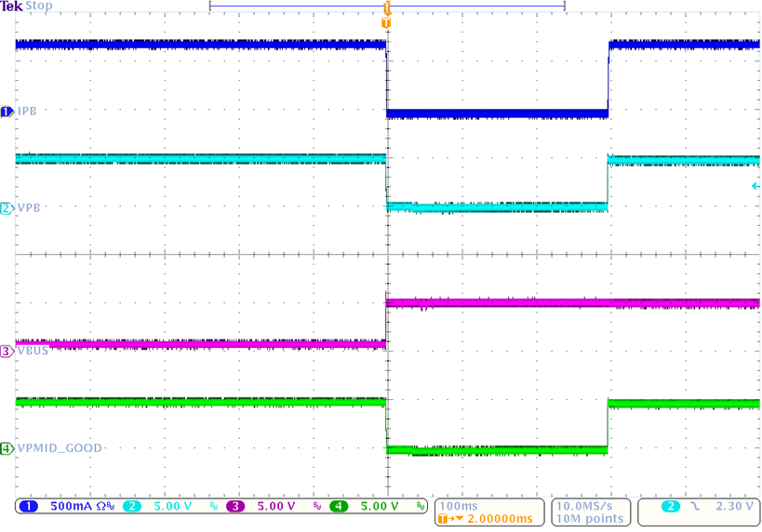This screenshot has width=762, height=532.
Task: Select the channel 4 VPMID_GOOD marker
Action: click(x=7, y=449)
